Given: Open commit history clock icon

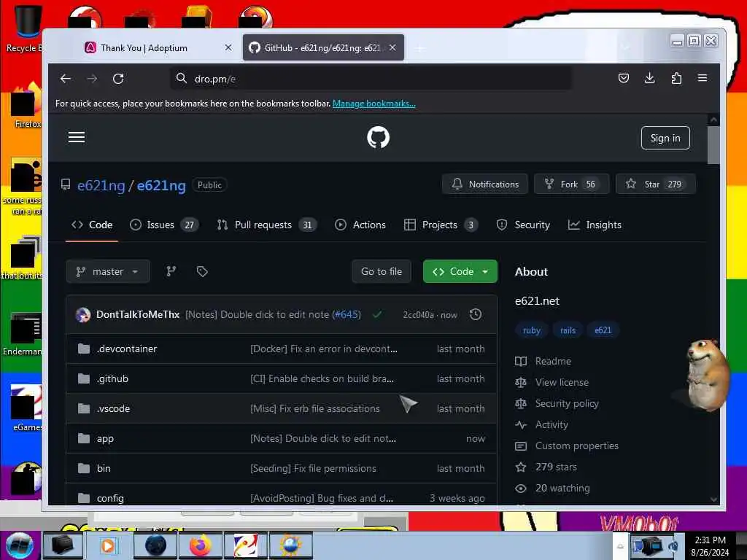Looking at the screenshot, I should point(476,314).
